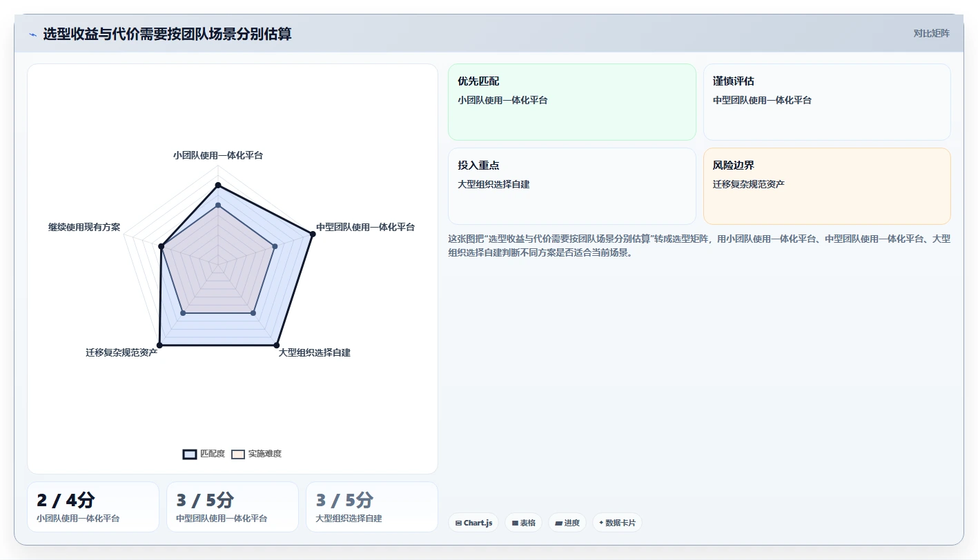This screenshot has width=978, height=560.
Task: Click the 对比矩阵 label in the header
Action: 931,33
